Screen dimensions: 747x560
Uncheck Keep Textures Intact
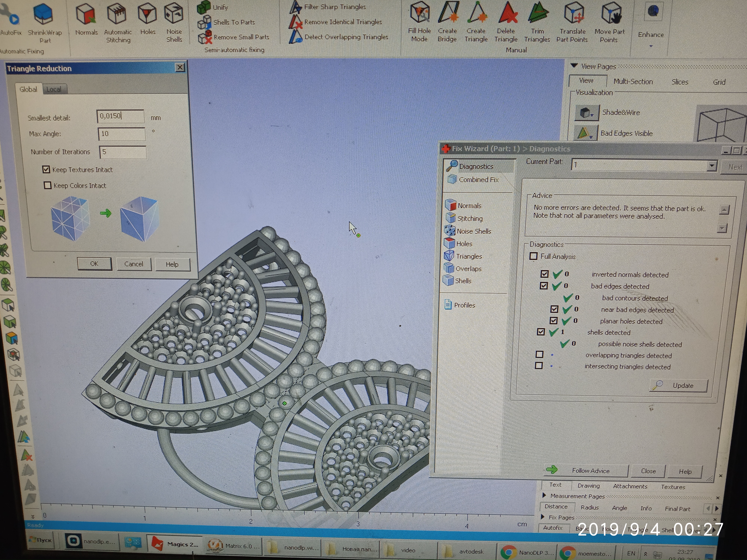pyautogui.click(x=46, y=169)
